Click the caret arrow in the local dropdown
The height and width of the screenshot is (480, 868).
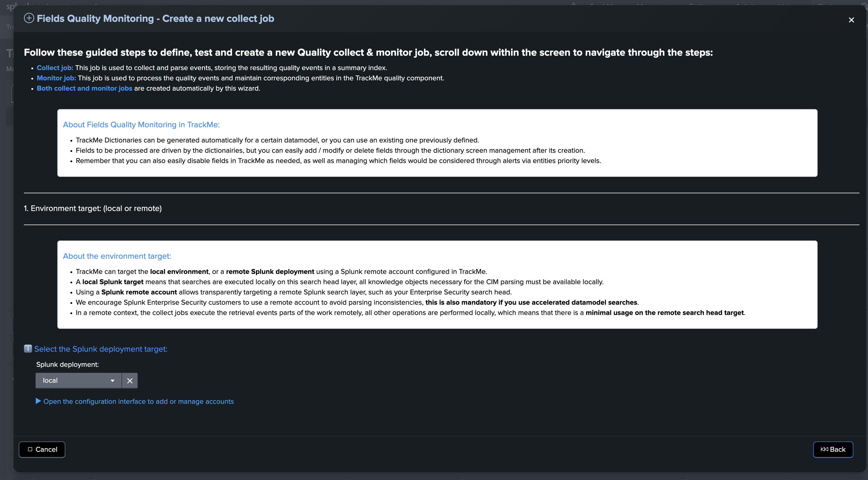tap(113, 381)
